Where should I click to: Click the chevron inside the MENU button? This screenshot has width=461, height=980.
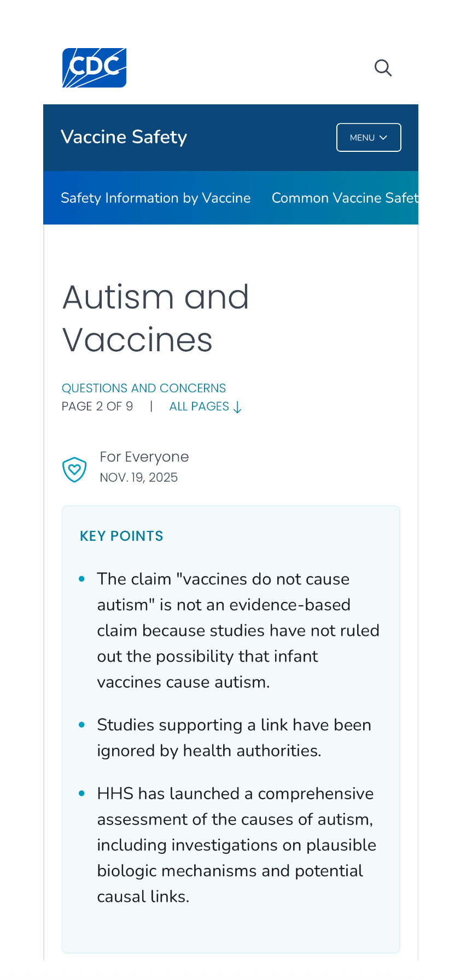(383, 138)
